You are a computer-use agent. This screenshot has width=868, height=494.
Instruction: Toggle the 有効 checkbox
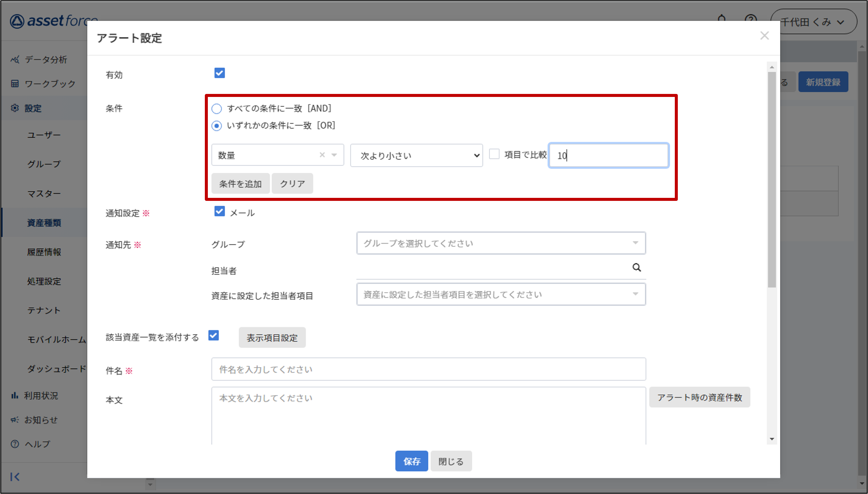(x=219, y=73)
